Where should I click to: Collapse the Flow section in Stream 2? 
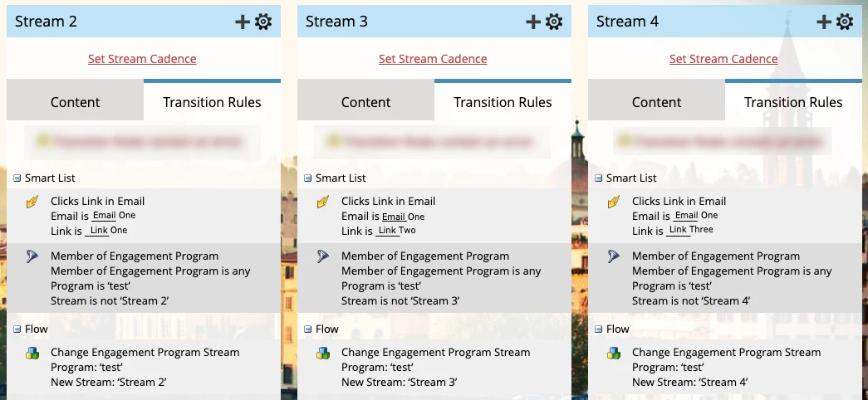tap(17, 329)
